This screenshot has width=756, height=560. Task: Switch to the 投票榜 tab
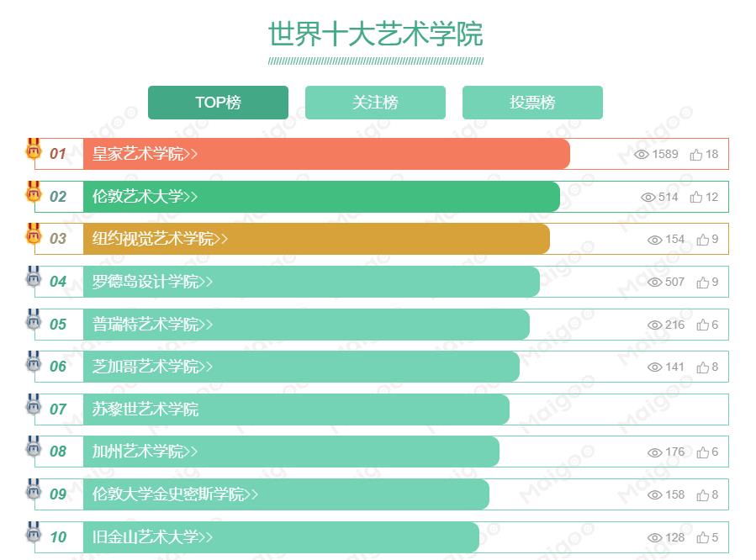click(533, 102)
